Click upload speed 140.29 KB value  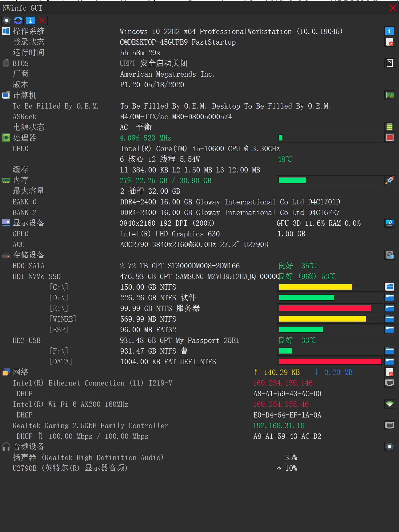pyautogui.click(x=282, y=372)
